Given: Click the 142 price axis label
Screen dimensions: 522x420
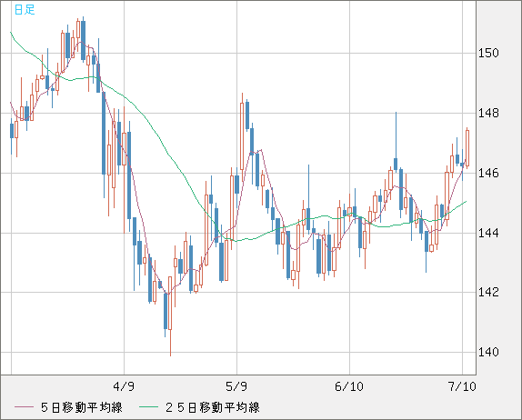Looking at the screenshot, I should 488,292.
